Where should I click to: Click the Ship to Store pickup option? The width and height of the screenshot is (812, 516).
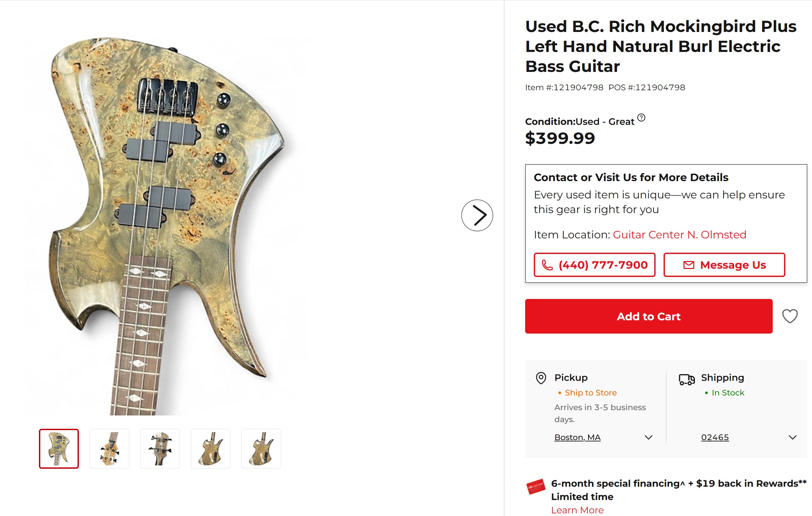point(590,392)
